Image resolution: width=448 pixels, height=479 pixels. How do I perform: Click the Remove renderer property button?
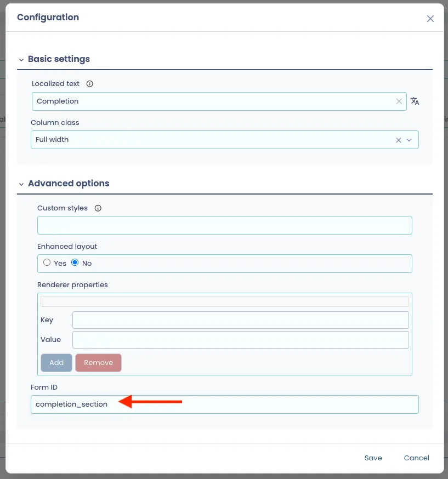pyautogui.click(x=98, y=363)
